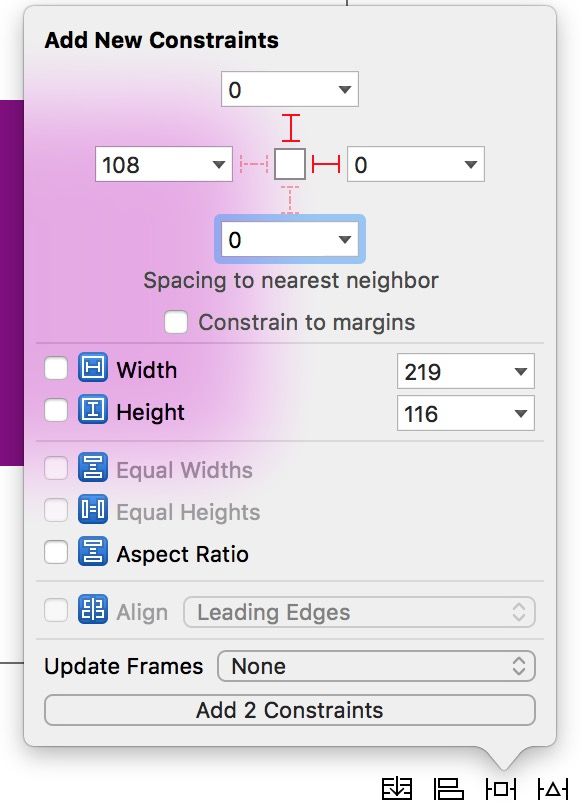Click the Add 2 Constraints button
582x810 pixels.
click(x=290, y=710)
